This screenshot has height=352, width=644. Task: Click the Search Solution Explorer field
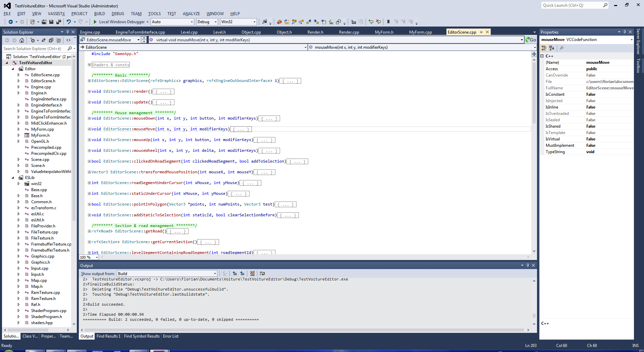coord(35,49)
